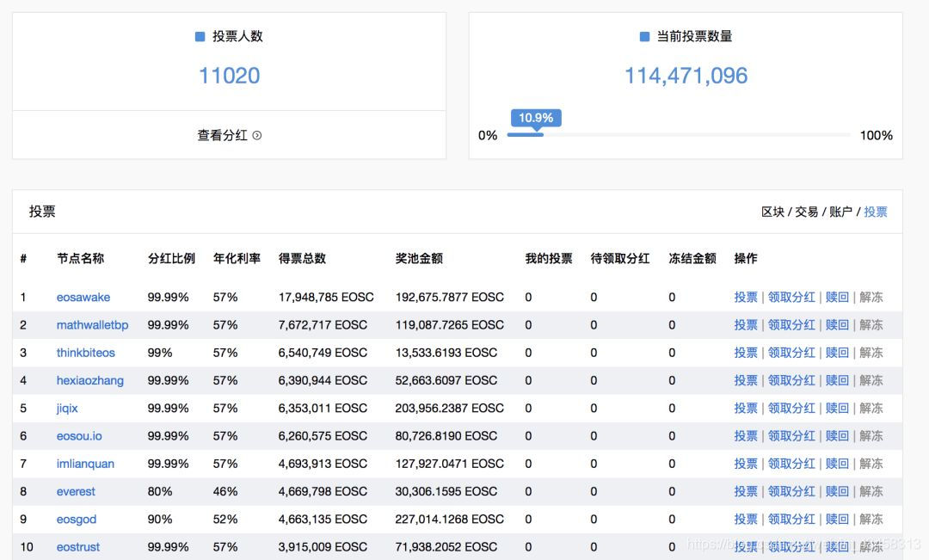Click 赎回 for eosgod

(x=837, y=519)
